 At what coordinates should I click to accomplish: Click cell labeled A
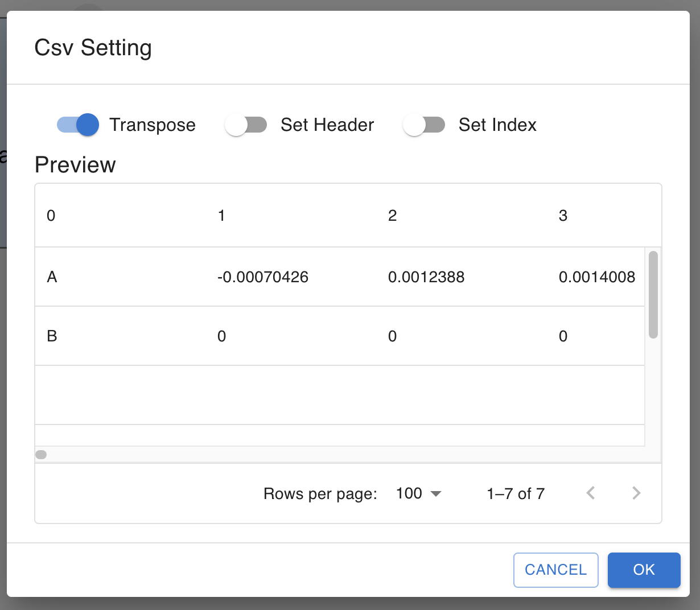[52, 277]
